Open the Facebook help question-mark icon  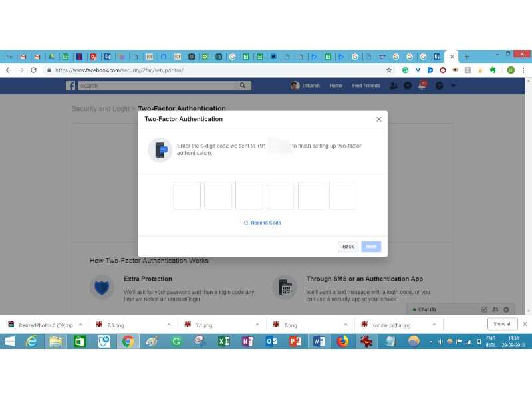[439, 86]
